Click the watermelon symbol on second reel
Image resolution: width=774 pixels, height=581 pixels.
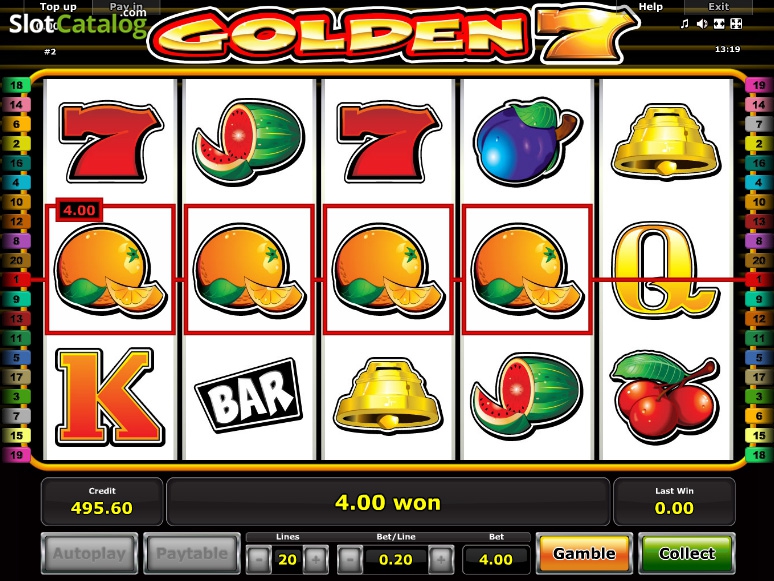tap(248, 142)
